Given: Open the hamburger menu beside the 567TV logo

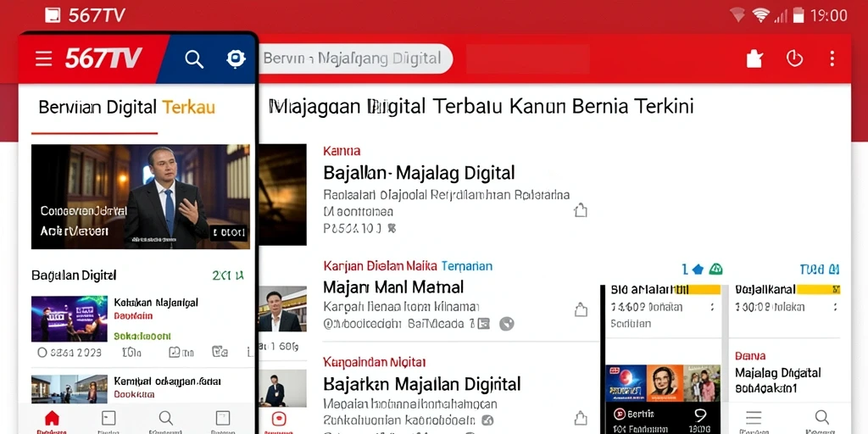Looking at the screenshot, I should (x=44, y=58).
